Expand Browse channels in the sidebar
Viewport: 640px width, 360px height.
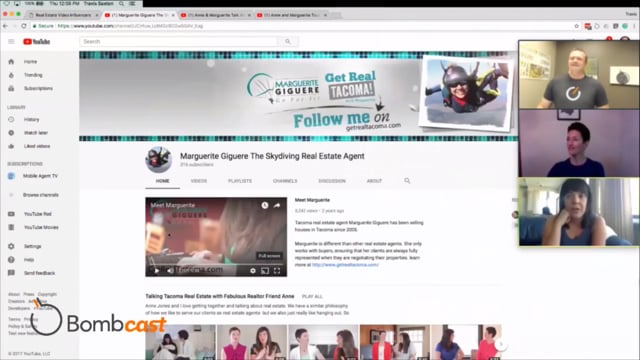(40, 195)
